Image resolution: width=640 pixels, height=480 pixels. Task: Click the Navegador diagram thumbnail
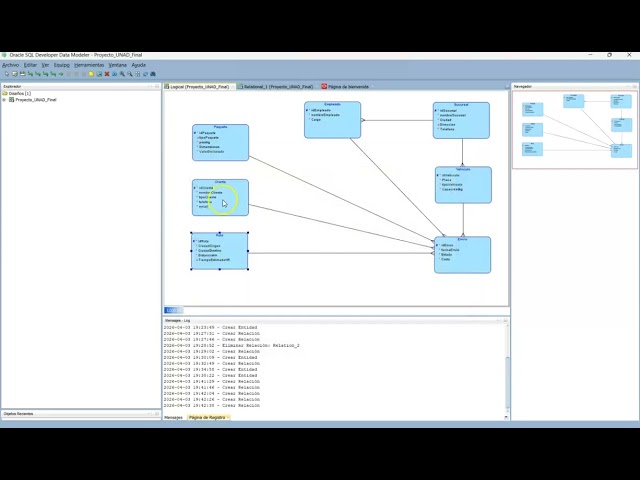pos(575,129)
